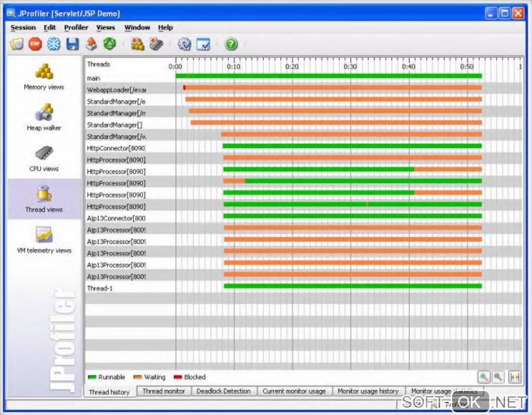This screenshot has width=532, height=415.
Task: Click the 0:40 timeline marker
Action: 408,66
